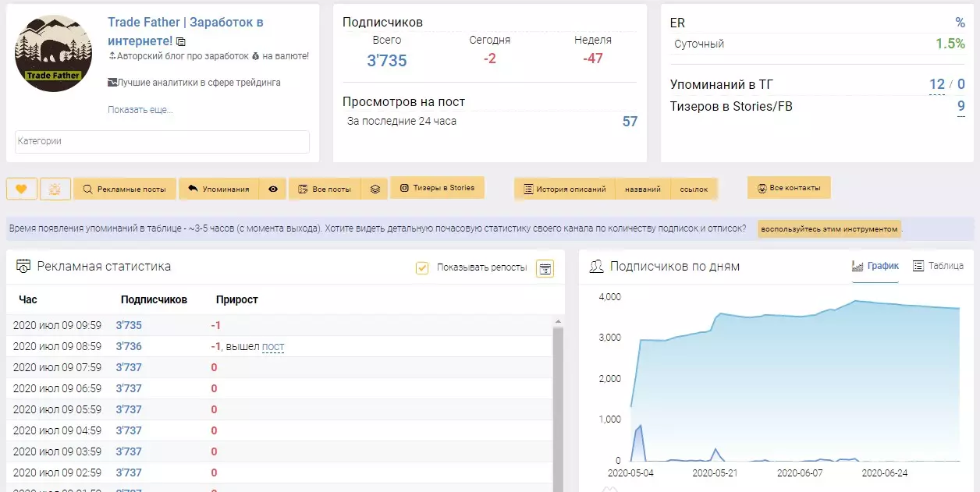Screen dimensions: 980x492
Task: Click Показать еще link in channel description
Action: pos(140,110)
